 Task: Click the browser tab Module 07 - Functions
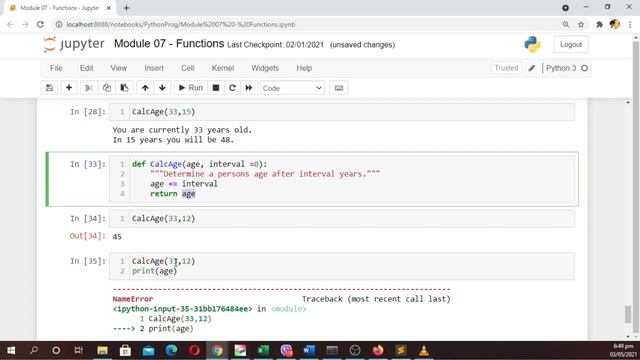(59, 8)
